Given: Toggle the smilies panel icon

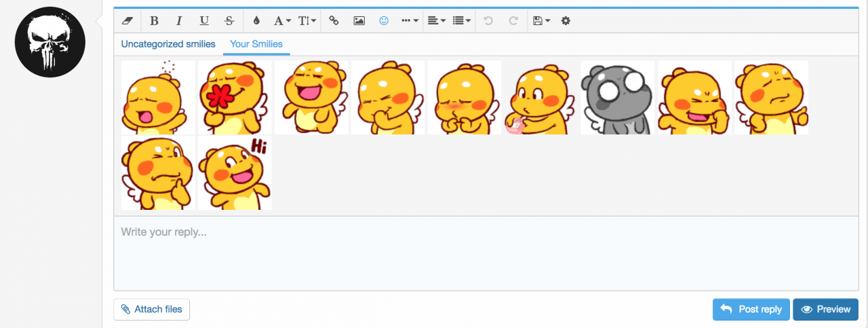Looking at the screenshot, I should 384,21.
